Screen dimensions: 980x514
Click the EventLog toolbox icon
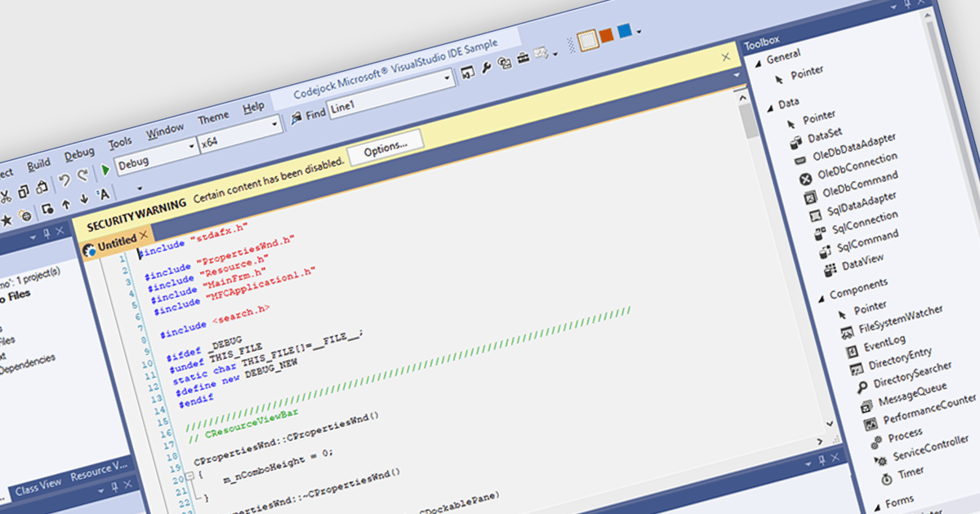(851, 351)
